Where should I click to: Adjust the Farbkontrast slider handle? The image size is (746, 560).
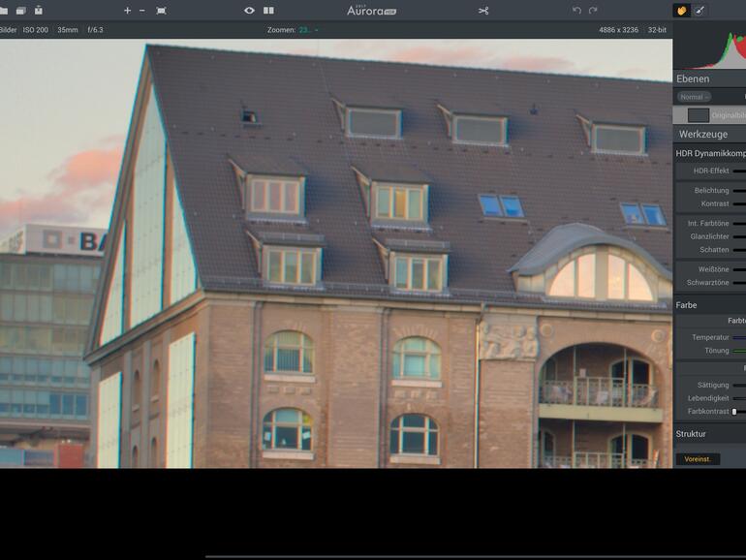pyautogui.click(x=734, y=412)
